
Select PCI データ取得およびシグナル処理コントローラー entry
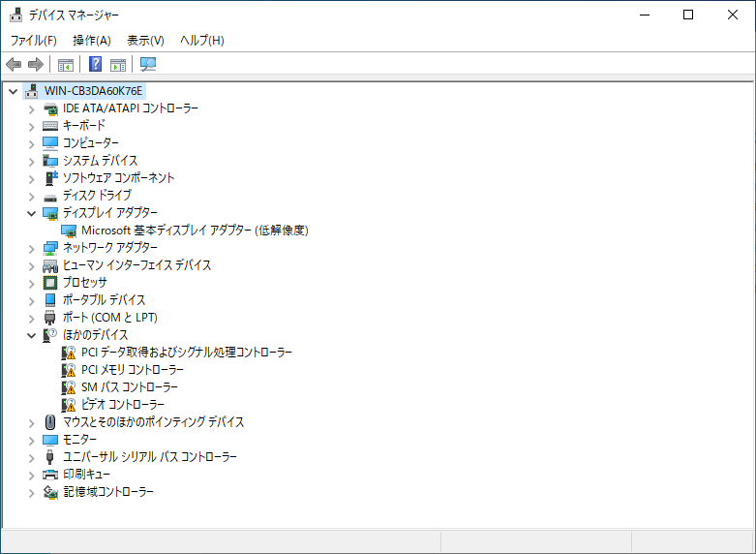187,353
